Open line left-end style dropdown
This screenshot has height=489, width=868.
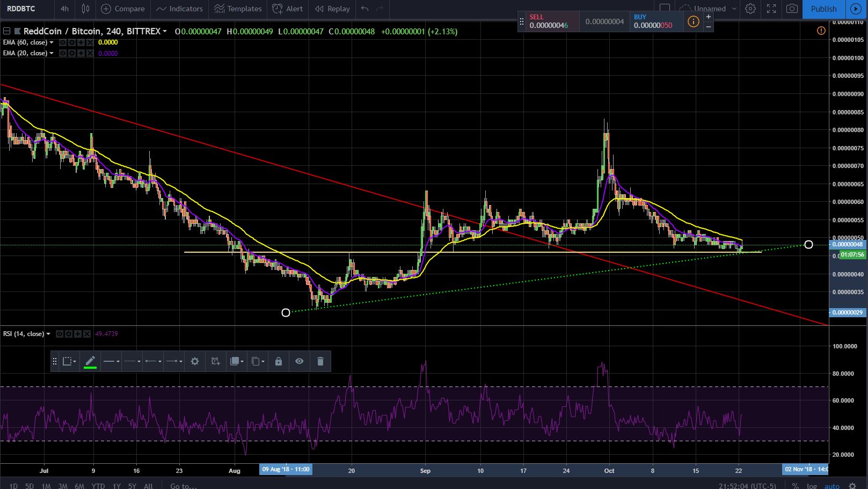coord(153,361)
